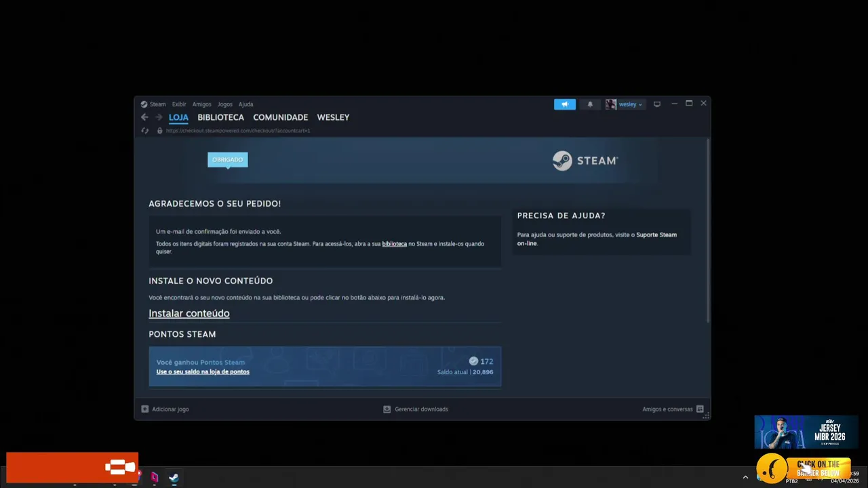Click the Saldo atual 20,896 text
Image resolution: width=868 pixels, height=488 pixels.
465,372
